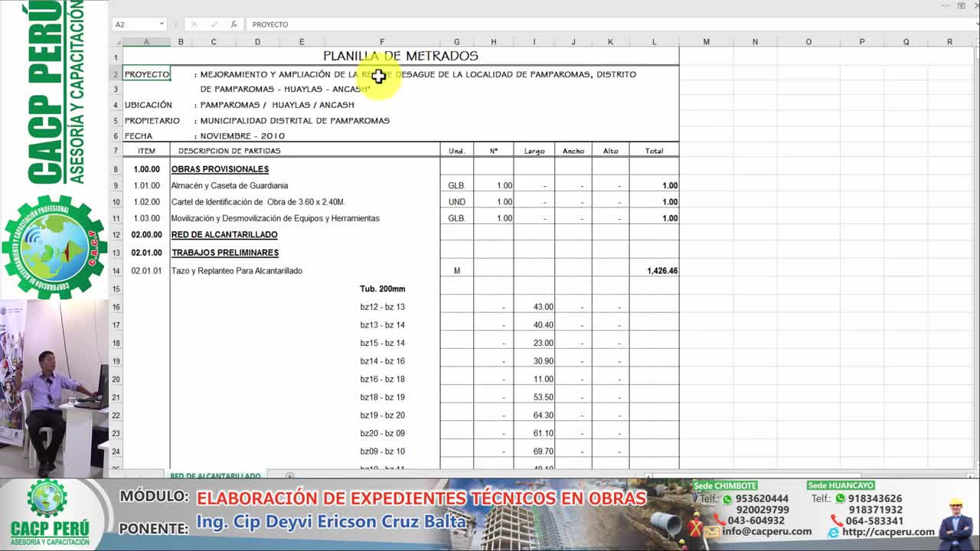Viewport: 980px width, 551px height.
Task: Click the WhatsApp icon for Sede Huancayo
Action: [x=839, y=498]
